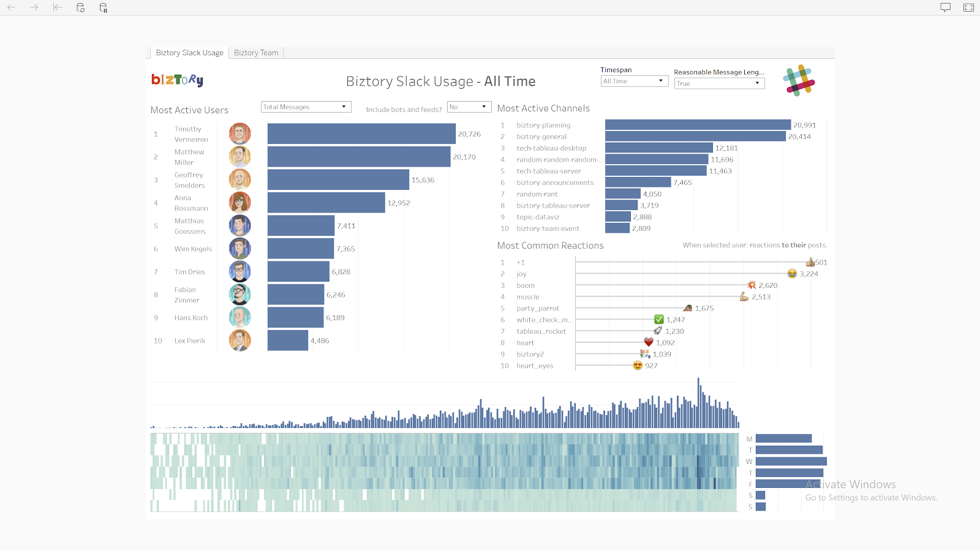Select Matthias Goossens' avatar
980x551 pixels.
(x=240, y=225)
